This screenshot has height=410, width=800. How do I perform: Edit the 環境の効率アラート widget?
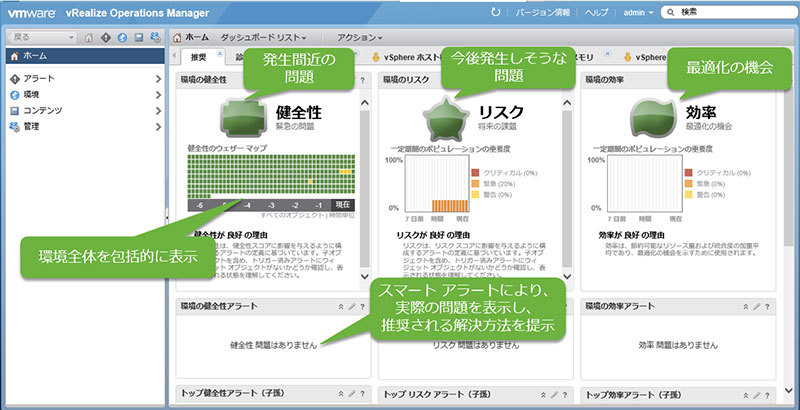pos(757,307)
